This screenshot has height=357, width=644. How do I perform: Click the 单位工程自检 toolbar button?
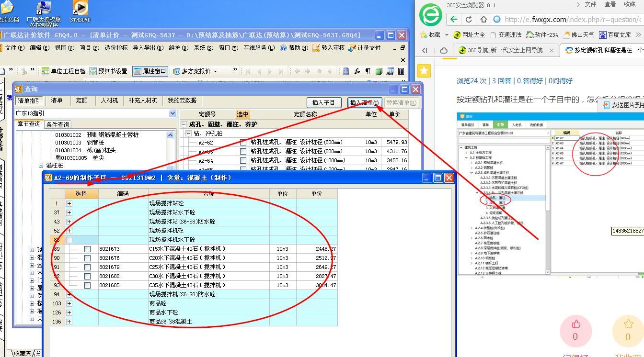[x=64, y=71]
